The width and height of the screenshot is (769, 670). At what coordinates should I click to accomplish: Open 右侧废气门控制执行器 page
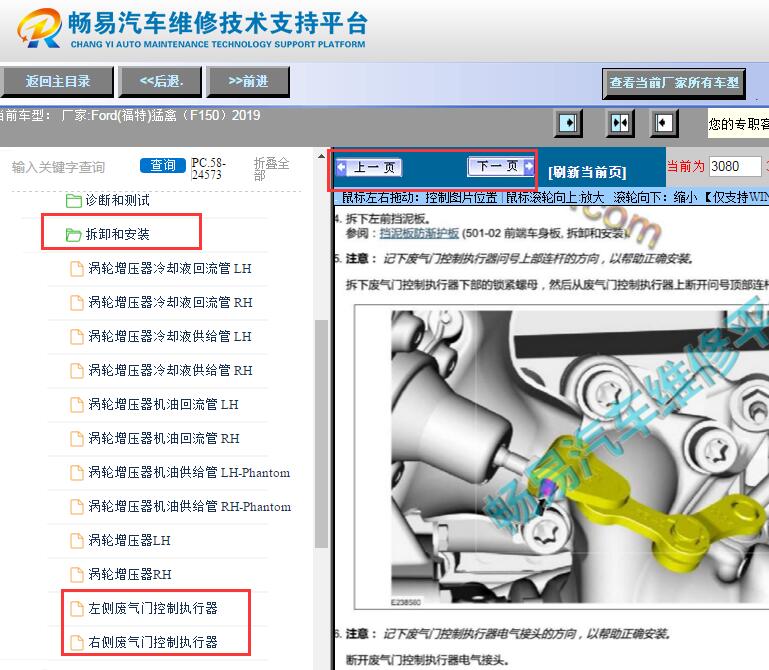pyautogui.click(x=153, y=642)
